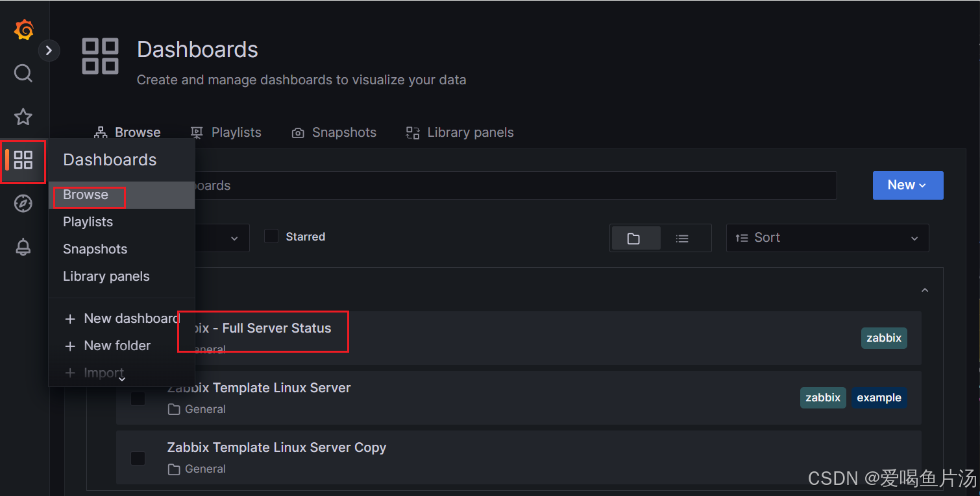Click the Browse tab sitemap icon
The height and width of the screenshot is (496, 980).
(101, 133)
